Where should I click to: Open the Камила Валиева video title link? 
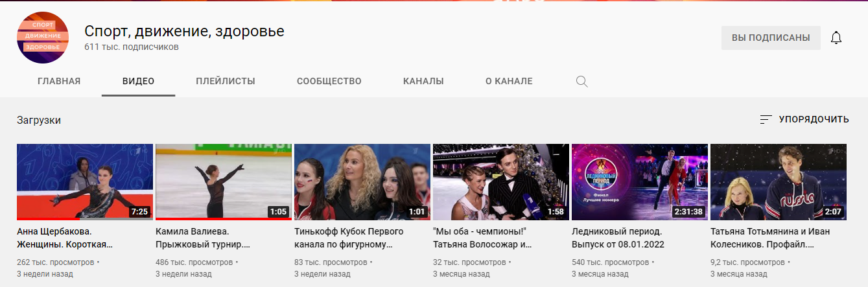[203, 238]
